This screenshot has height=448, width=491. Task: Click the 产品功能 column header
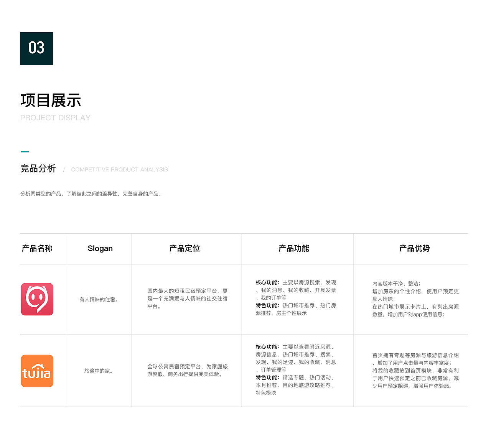[294, 248]
